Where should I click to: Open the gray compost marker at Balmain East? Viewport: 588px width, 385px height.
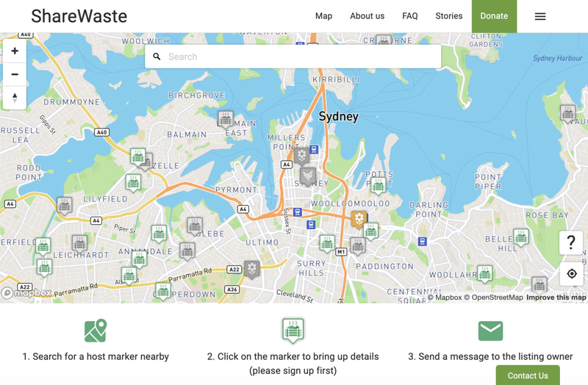226,120
